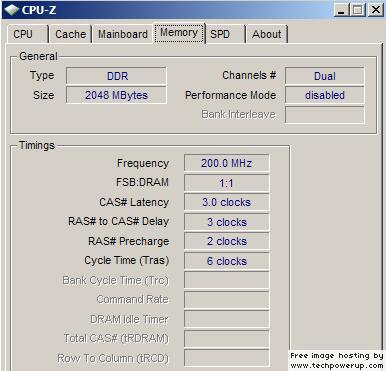386x371 pixels.
Task: Click the Channels # field showing Dual
Action: [x=325, y=76]
